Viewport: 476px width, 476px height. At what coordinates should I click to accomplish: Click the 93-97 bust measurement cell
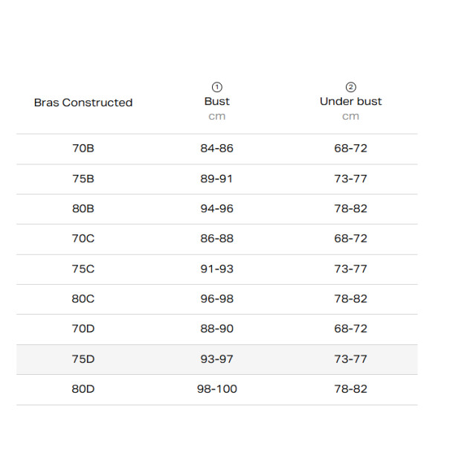click(216, 359)
